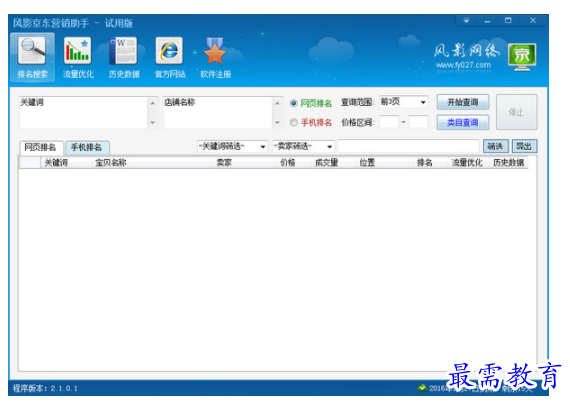The image size is (570, 407).
Task: Open the 关键词筛选 dropdown
Action: click(x=232, y=146)
